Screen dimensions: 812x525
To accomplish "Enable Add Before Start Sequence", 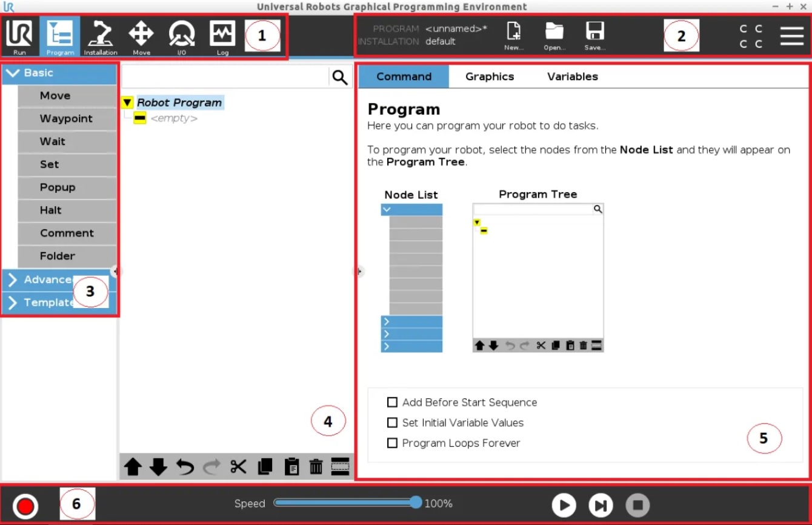I will 392,403.
